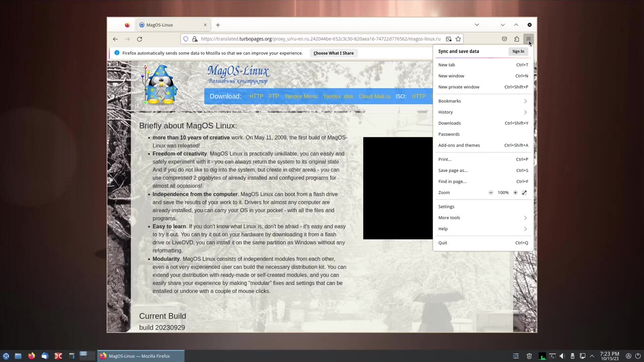
Task: Toggle reader or picture-in-picture icon in URL bar
Action: click(448, 39)
